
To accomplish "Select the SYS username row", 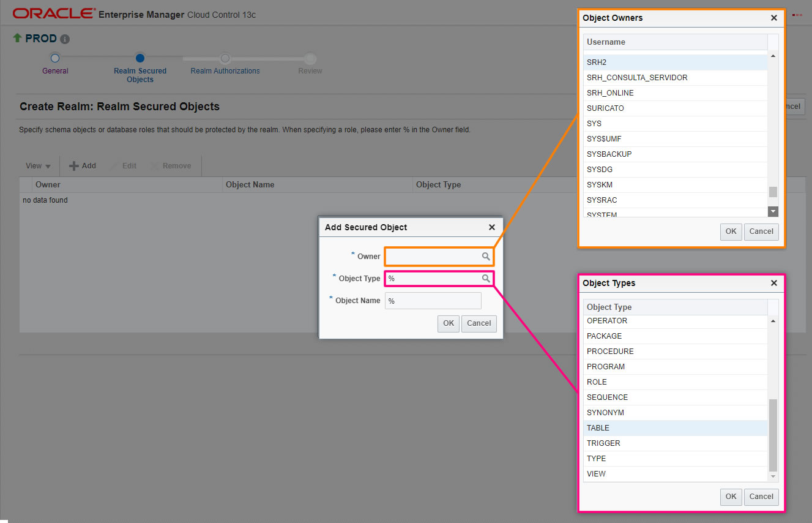I will pyautogui.click(x=676, y=124).
